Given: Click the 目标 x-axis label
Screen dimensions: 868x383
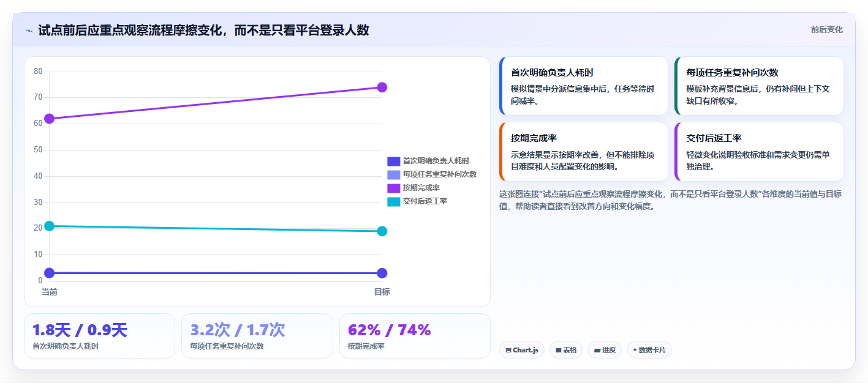Looking at the screenshot, I should coord(382,292).
